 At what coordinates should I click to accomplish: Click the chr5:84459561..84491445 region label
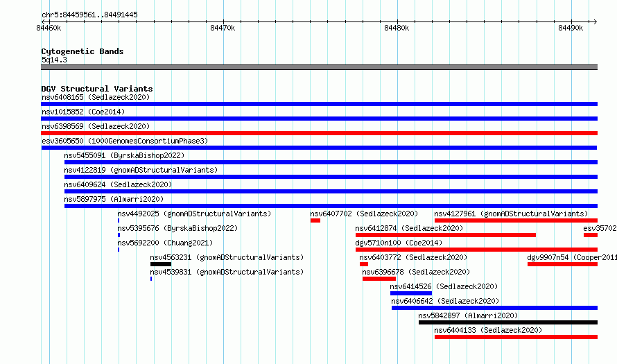pos(89,15)
